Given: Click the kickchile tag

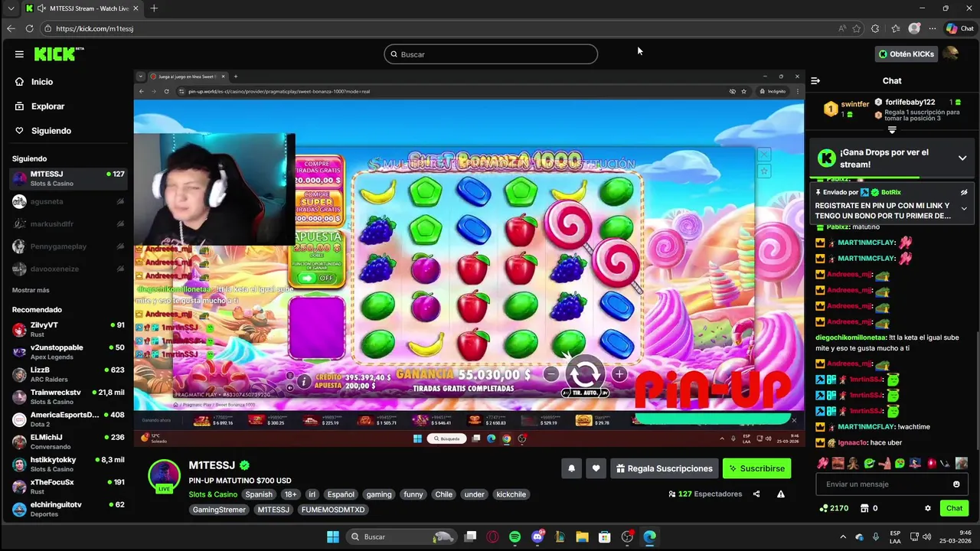Looking at the screenshot, I should pos(511,494).
